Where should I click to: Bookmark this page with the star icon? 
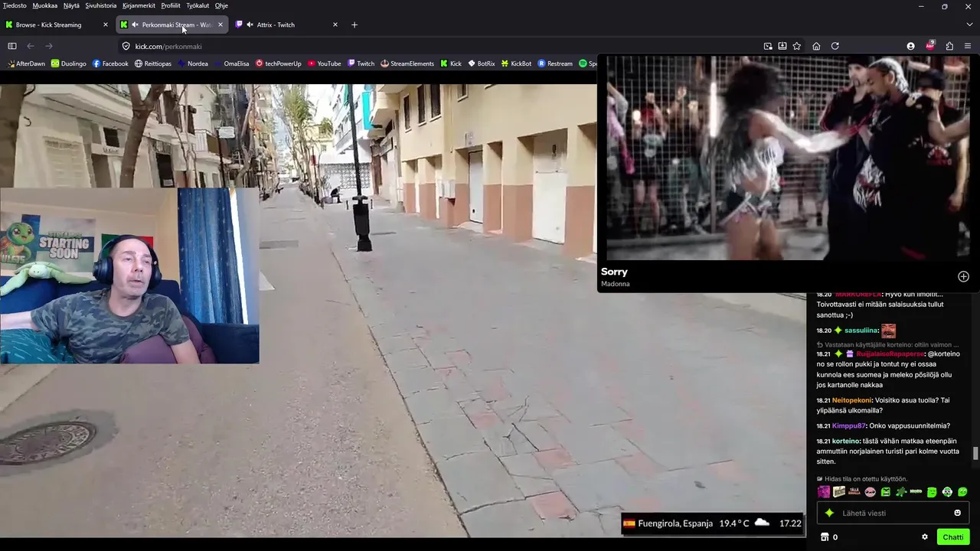(x=797, y=46)
